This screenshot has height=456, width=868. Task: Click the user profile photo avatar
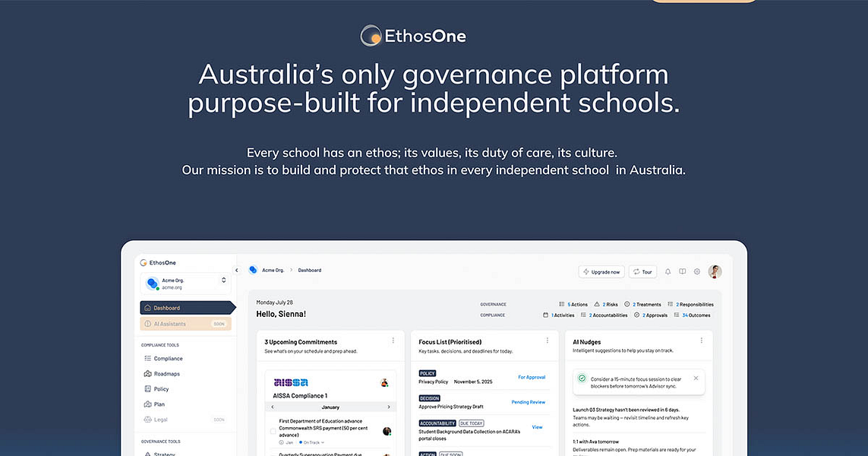pos(715,271)
